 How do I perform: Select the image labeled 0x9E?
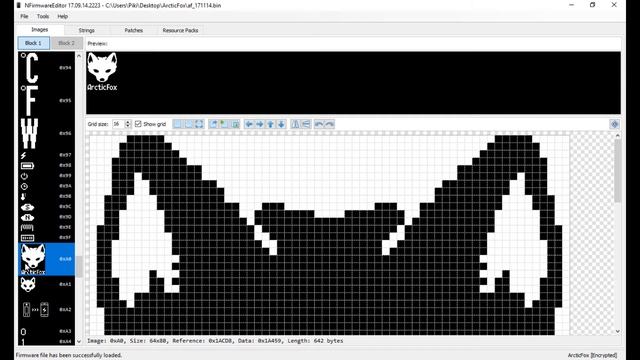[x=47, y=227]
